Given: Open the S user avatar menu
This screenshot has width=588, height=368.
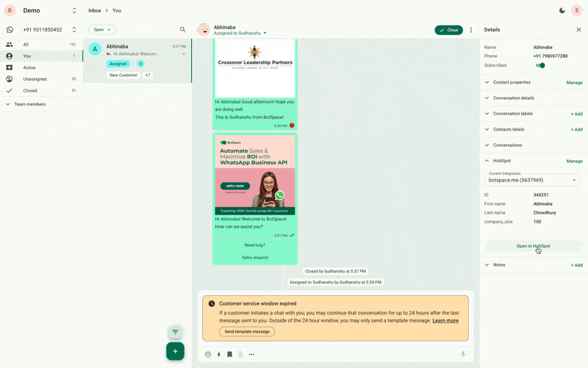Looking at the screenshot, I should coord(576,10).
